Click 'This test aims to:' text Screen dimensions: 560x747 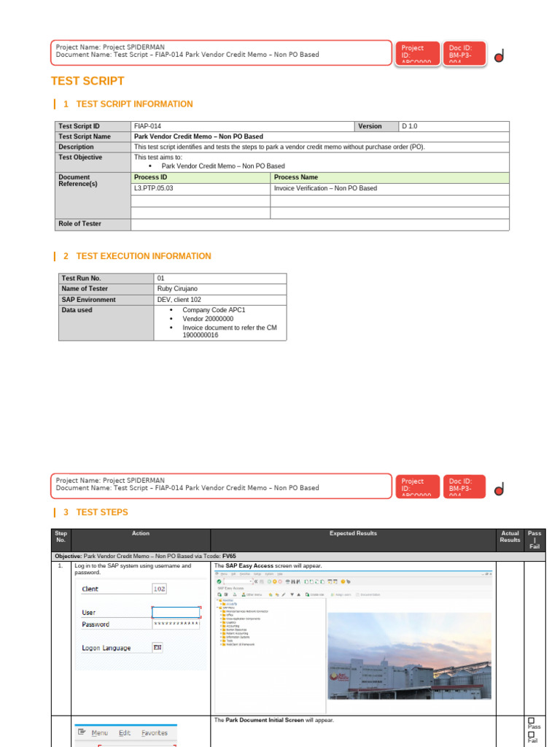click(x=158, y=158)
